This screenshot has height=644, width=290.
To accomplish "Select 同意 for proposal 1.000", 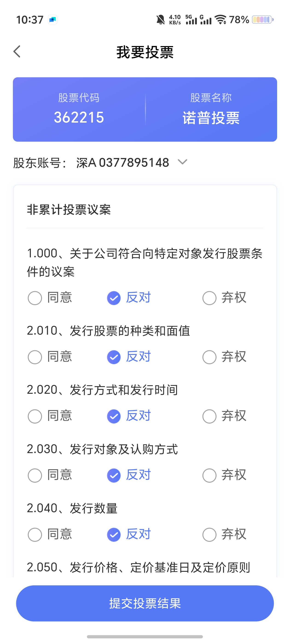I will [35, 298].
